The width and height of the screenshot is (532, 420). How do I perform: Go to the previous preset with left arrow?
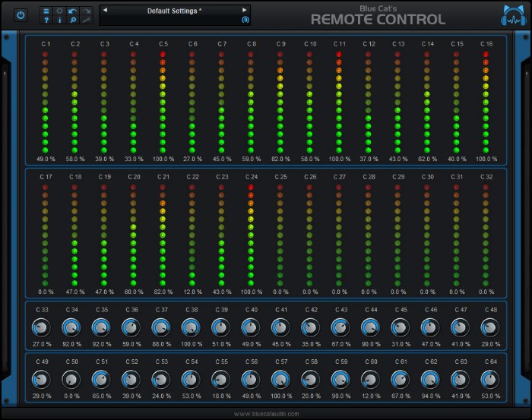[105, 10]
